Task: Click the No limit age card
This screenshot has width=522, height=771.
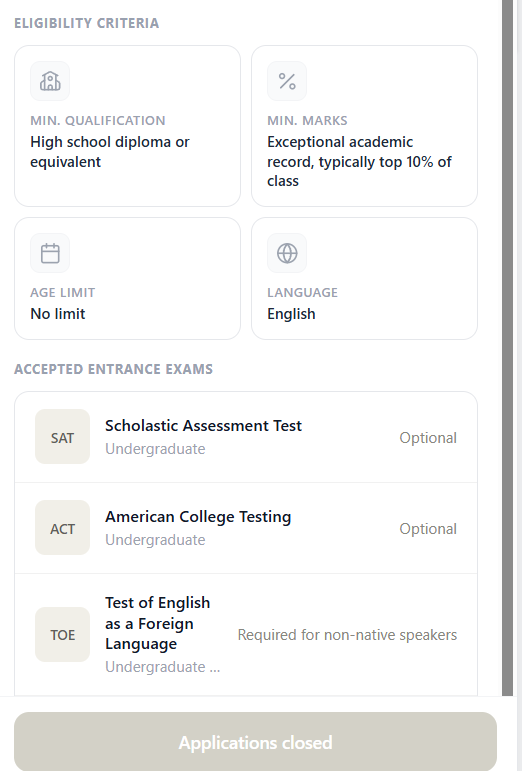Action: click(x=127, y=278)
